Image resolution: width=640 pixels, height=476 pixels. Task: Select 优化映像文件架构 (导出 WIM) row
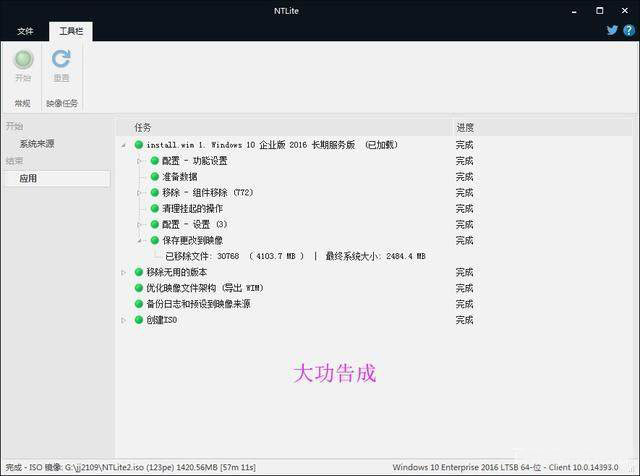205,288
